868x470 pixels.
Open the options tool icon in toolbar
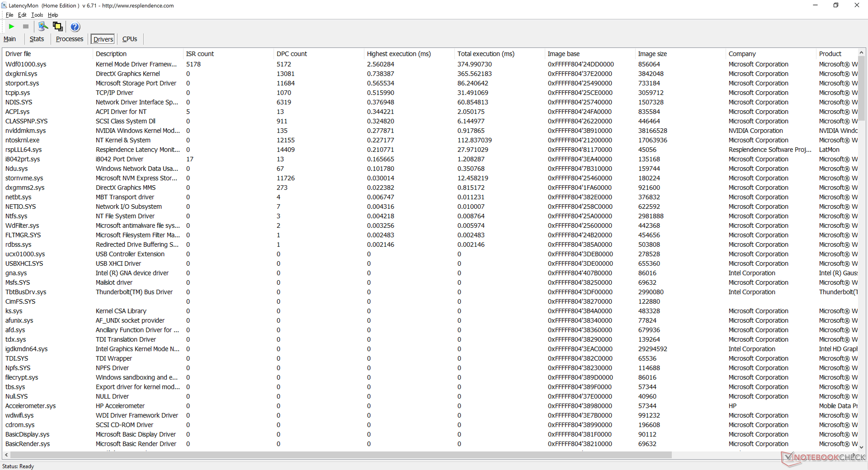[43, 27]
